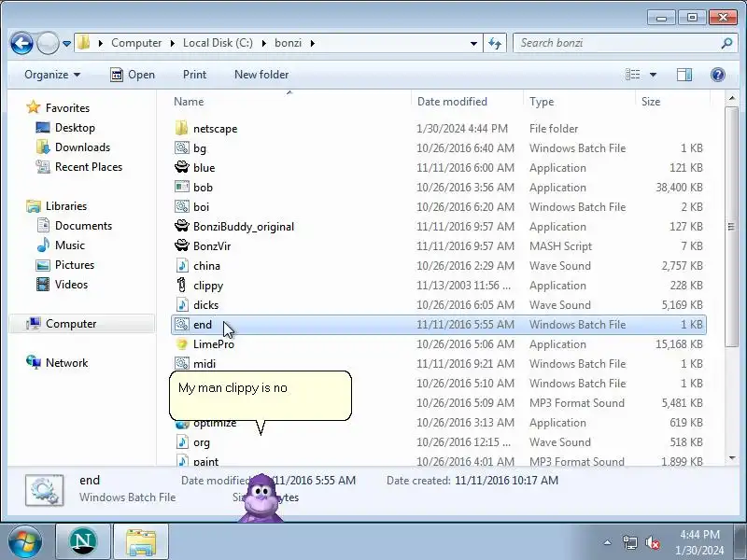Select the paint MP3 file row
Image resolution: width=747 pixels, height=560 pixels.
(x=438, y=460)
